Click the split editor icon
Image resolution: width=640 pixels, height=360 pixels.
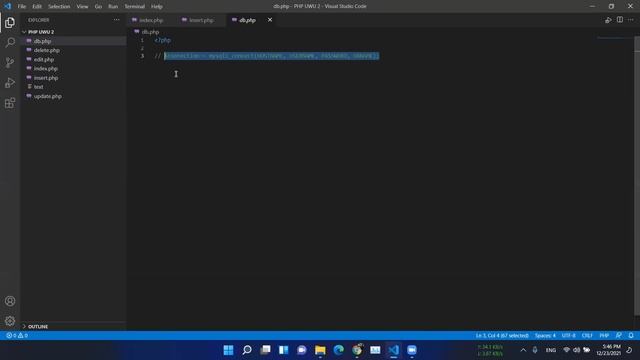click(x=620, y=20)
